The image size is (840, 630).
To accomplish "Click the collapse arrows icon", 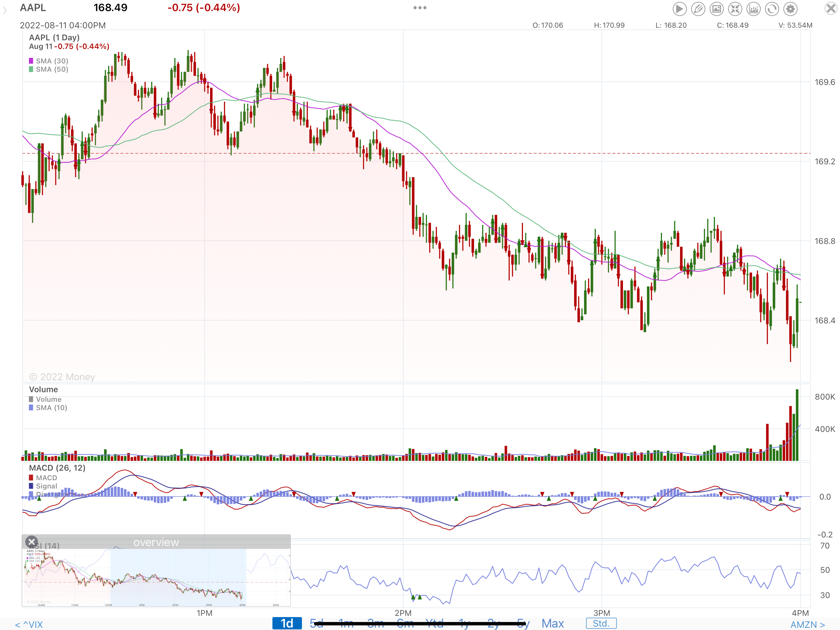I will (x=735, y=9).
